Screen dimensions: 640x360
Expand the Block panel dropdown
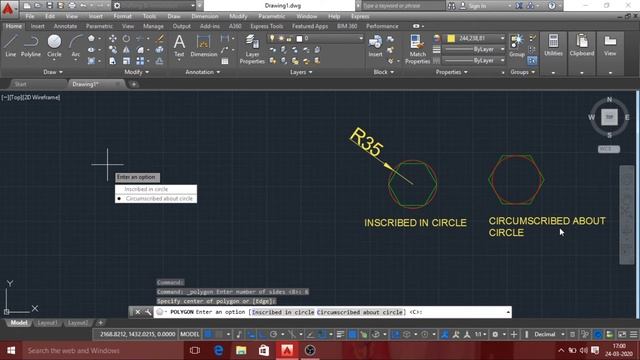[384, 72]
